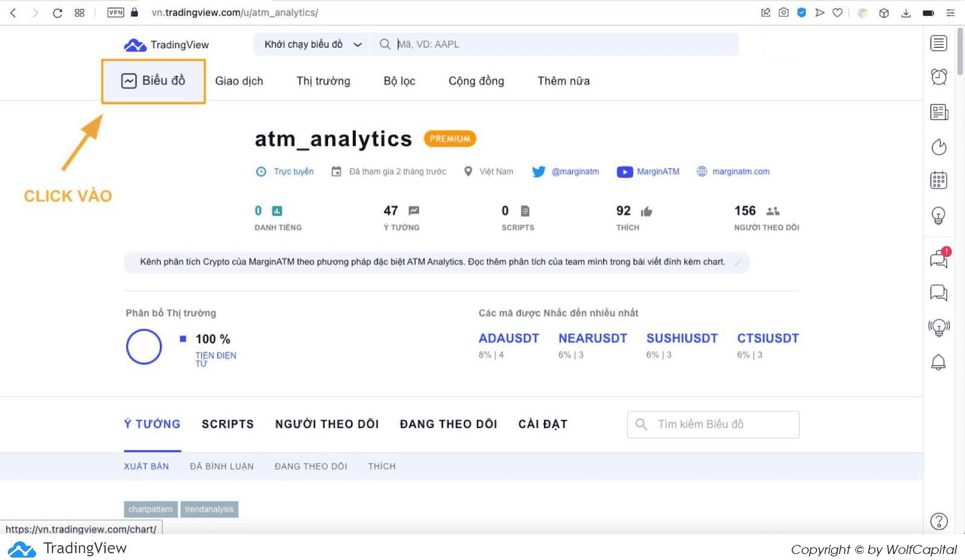Click the Việt Nam location text

coord(496,172)
